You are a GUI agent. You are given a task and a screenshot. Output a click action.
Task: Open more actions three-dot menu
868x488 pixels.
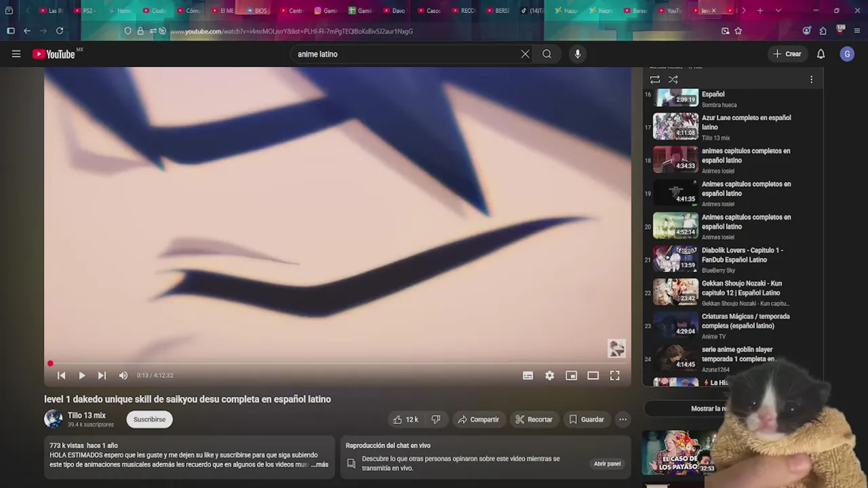[x=623, y=420]
